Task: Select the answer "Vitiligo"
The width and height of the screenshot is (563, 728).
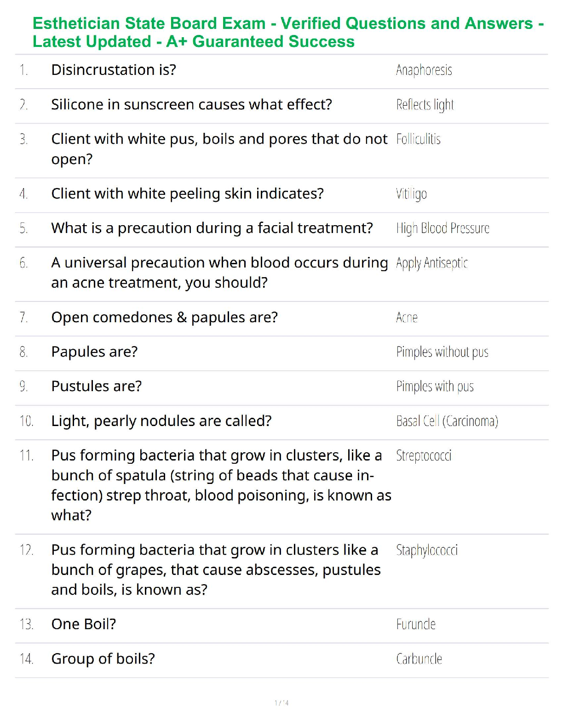Action: (x=411, y=194)
